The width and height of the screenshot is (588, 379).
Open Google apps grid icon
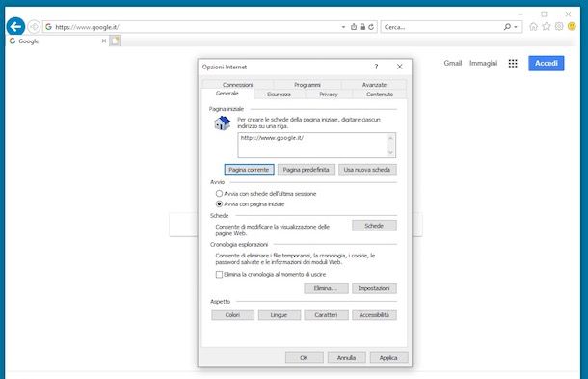pyautogui.click(x=513, y=63)
